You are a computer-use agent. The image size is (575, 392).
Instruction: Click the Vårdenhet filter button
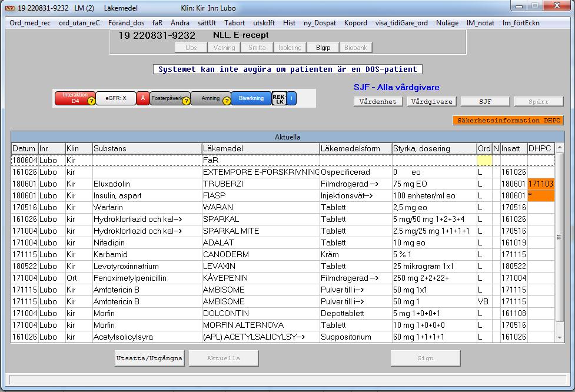click(378, 102)
